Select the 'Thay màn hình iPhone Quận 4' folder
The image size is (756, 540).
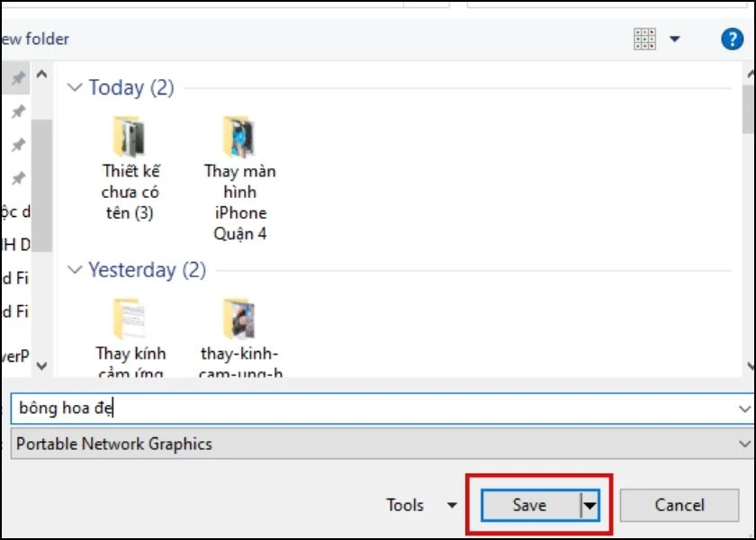click(x=239, y=178)
